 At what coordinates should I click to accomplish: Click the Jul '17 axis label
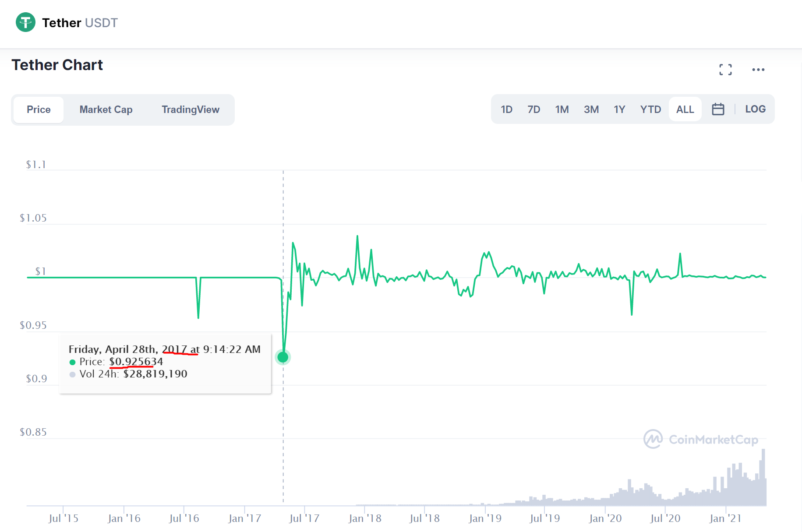point(304,518)
